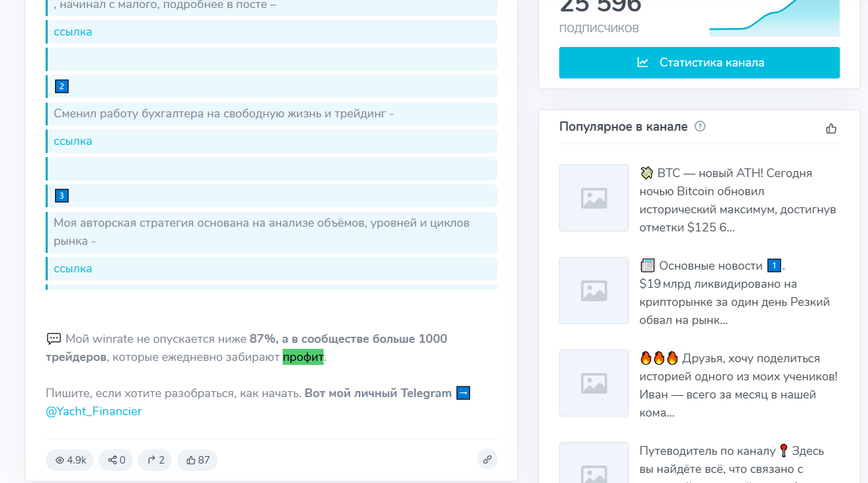This screenshot has height=483, width=868.
Task: Click the chain link icon on post footer
Action: point(487,460)
